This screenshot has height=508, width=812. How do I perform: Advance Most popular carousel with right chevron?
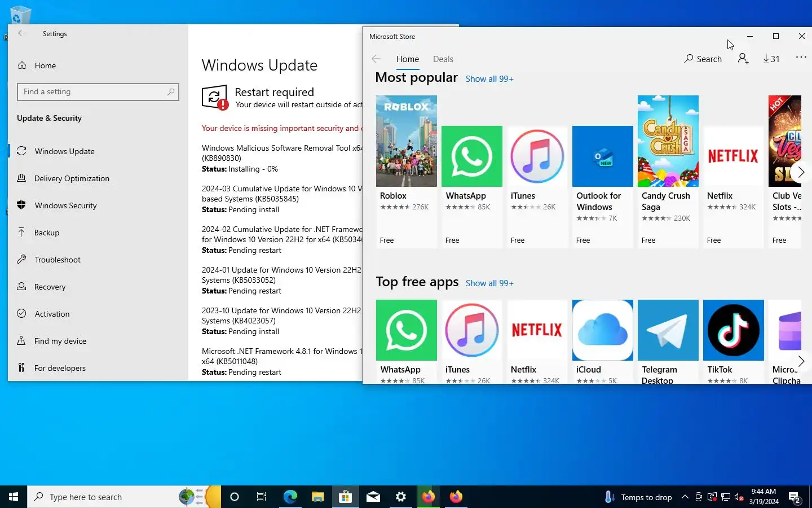point(801,172)
